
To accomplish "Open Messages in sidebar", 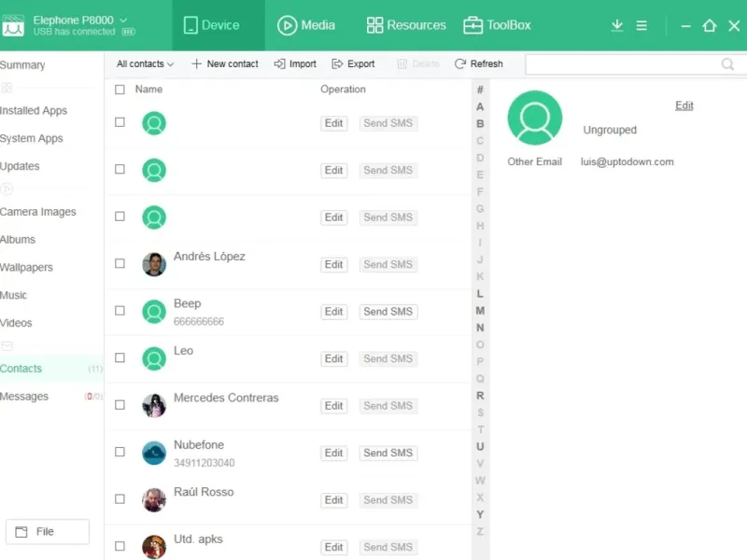I will (x=51, y=396).
